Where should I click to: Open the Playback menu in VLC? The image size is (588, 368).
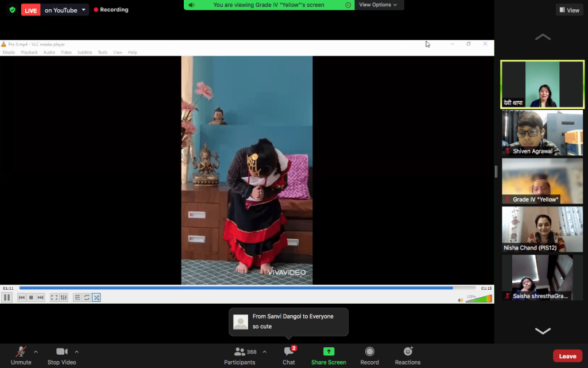(x=29, y=52)
